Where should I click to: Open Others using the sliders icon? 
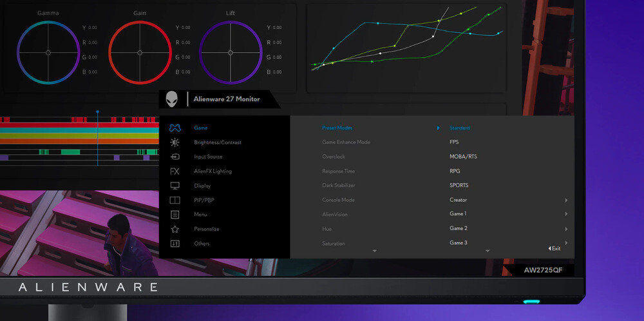[x=175, y=244]
